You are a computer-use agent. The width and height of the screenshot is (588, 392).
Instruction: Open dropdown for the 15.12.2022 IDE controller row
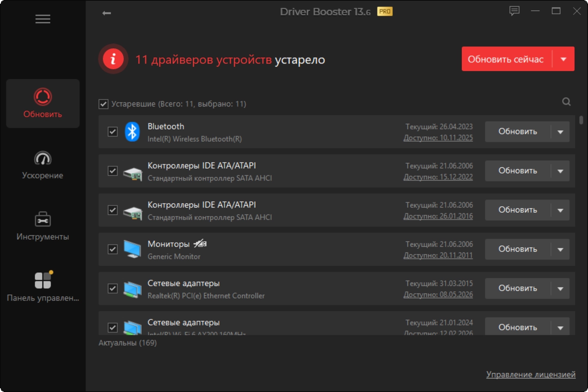(560, 171)
